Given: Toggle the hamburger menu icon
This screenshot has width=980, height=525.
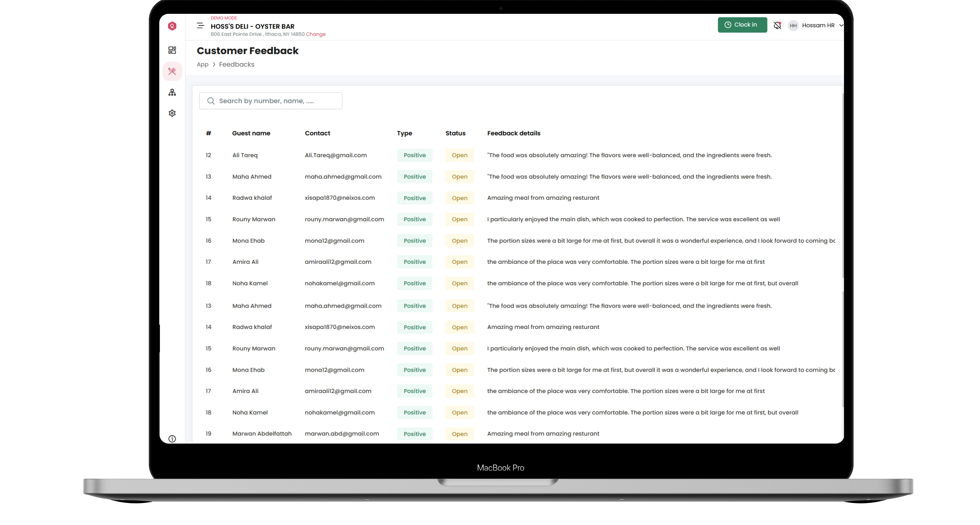Looking at the screenshot, I should [x=200, y=25].
